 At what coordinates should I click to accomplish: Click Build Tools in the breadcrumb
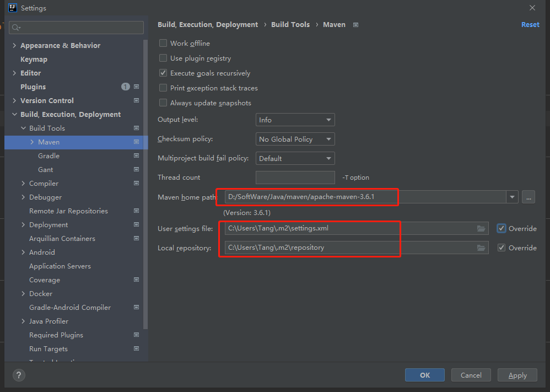coord(290,25)
